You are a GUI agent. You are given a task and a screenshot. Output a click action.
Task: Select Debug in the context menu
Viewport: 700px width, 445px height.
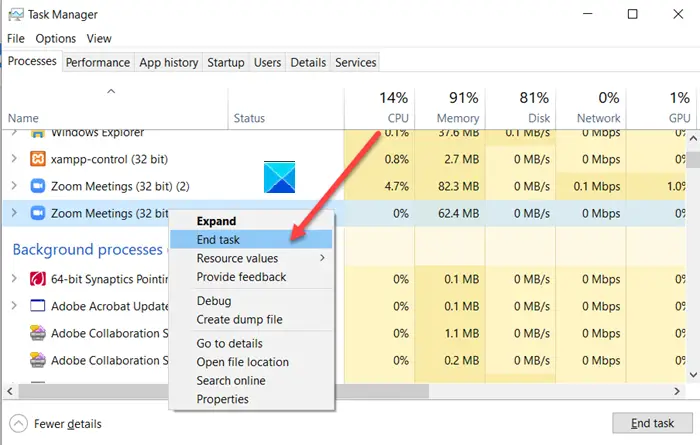coord(251,301)
